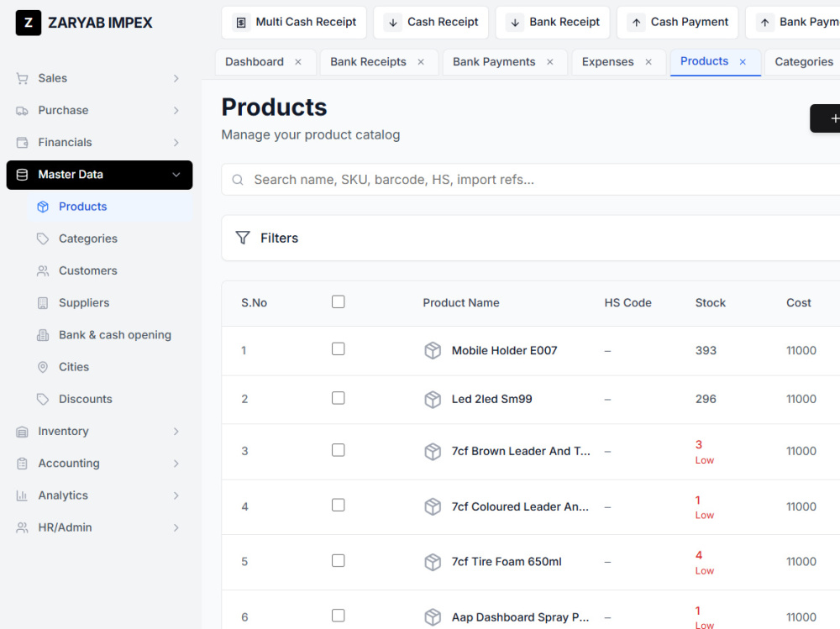Image resolution: width=840 pixels, height=629 pixels.
Task: Check the box for Aap Dashboard Spray row
Action: coord(338,616)
